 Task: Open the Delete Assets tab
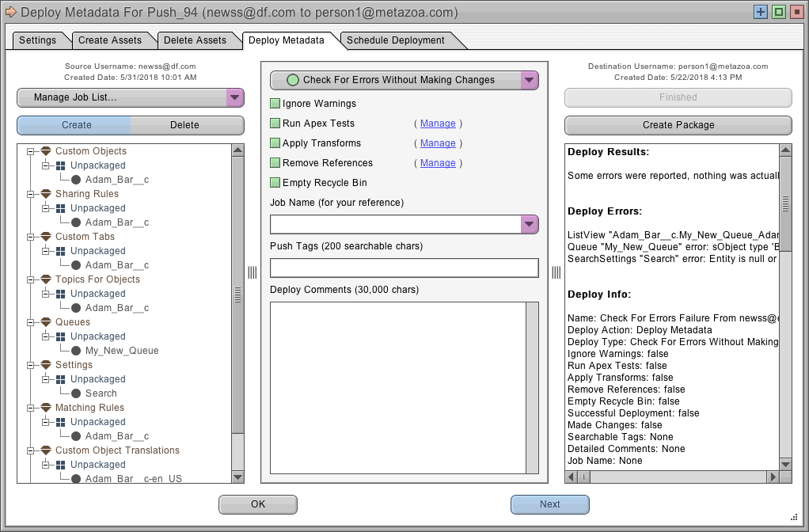pos(195,40)
